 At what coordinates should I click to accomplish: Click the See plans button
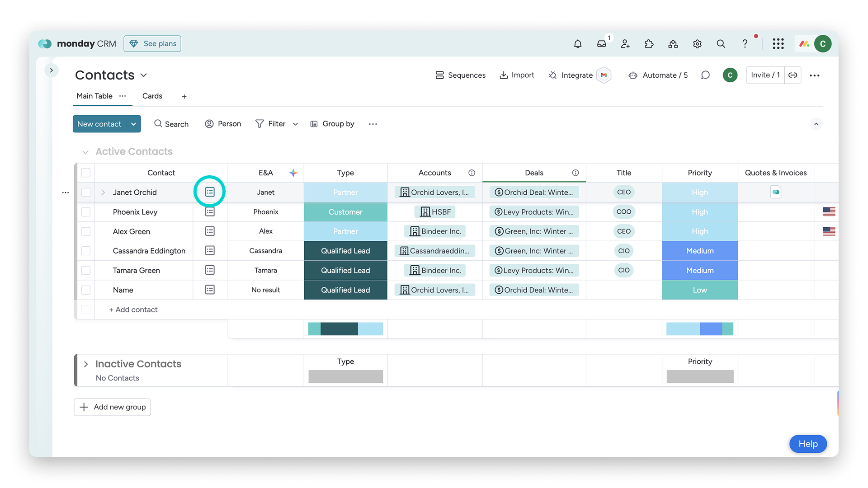click(152, 44)
